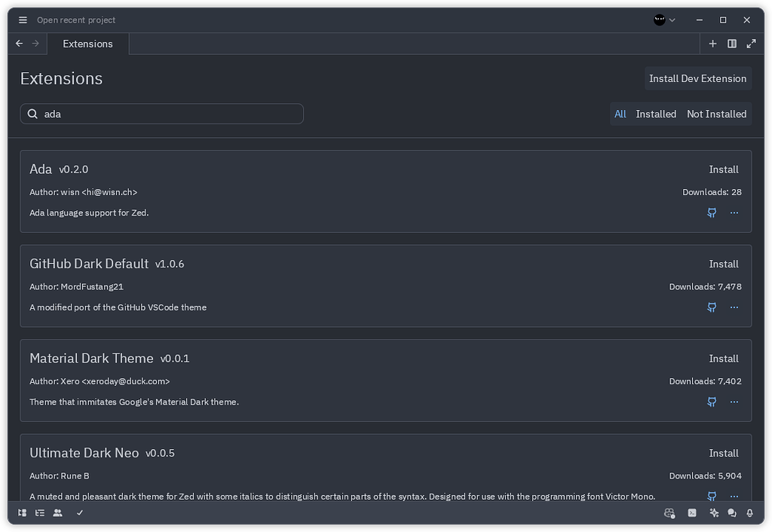Open Copilot status icon in status bar
772x532 pixels.
[669, 513]
